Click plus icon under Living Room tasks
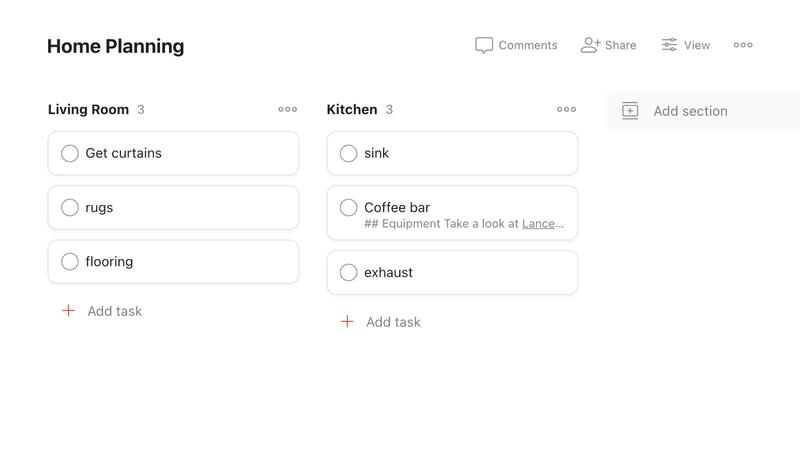Screen dimensions: 800x450 [x=68, y=311]
